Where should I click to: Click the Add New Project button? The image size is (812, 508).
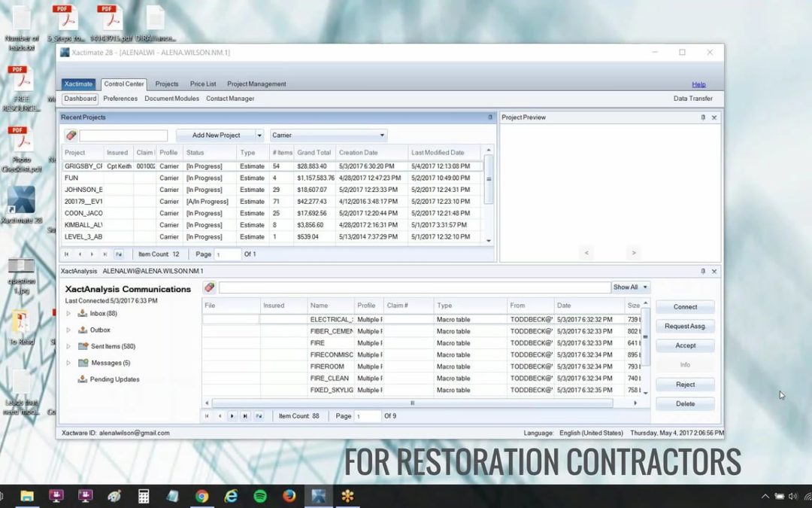pos(216,135)
